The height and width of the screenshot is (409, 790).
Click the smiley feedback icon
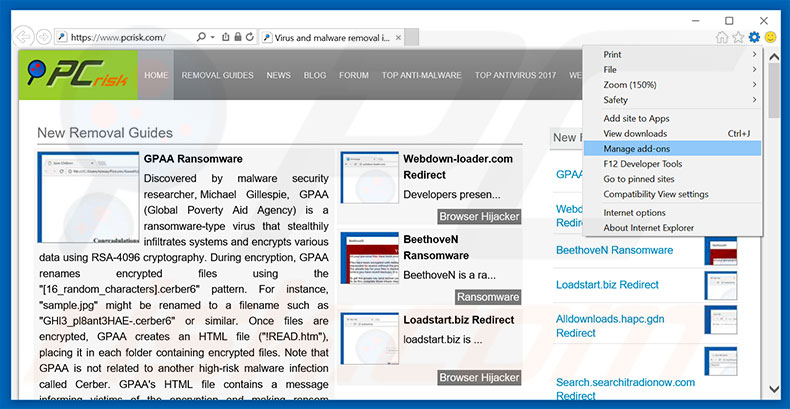click(x=770, y=37)
